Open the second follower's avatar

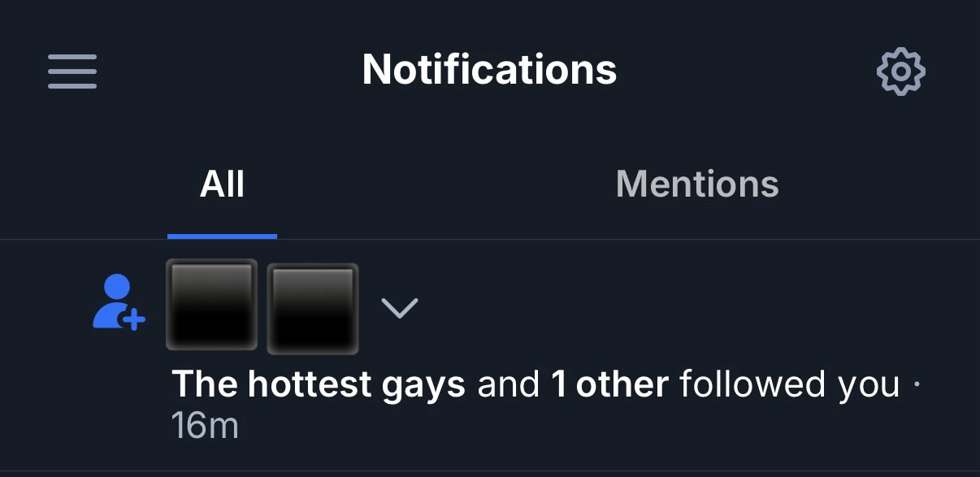click(x=313, y=309)
